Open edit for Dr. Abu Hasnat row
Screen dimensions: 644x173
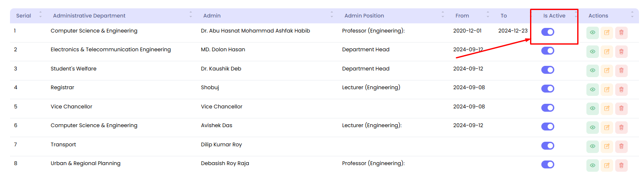click(607, 33)
